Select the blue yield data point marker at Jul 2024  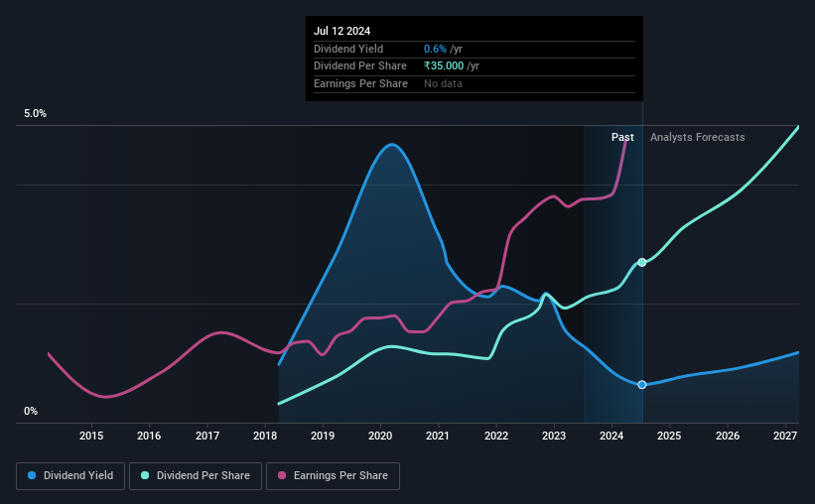tap(642, 385)
